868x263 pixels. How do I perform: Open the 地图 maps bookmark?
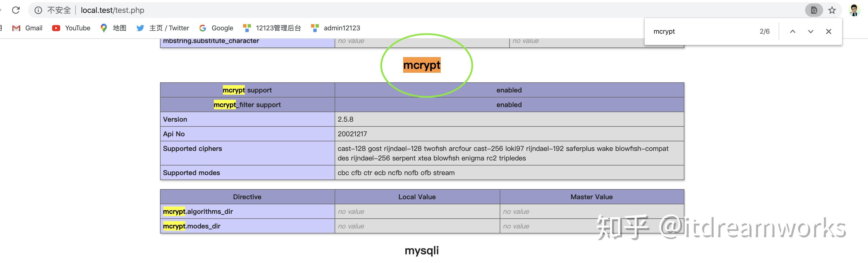[113, 28]
